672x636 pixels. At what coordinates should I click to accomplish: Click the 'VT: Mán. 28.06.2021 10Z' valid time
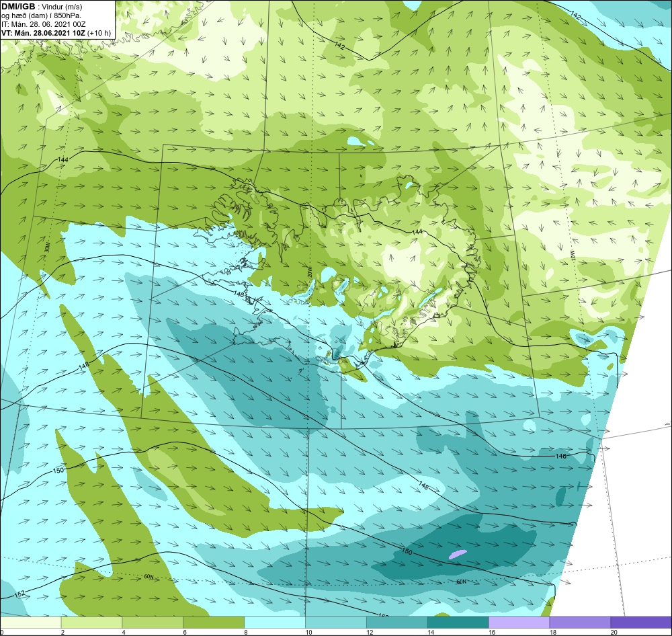43,33
